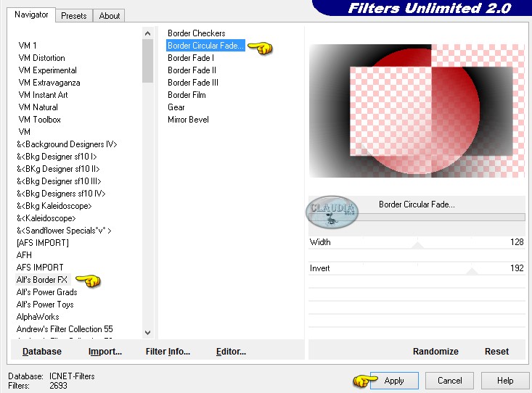
Task: Choose the Border Film filter
Action: click(x=187, y=95)
